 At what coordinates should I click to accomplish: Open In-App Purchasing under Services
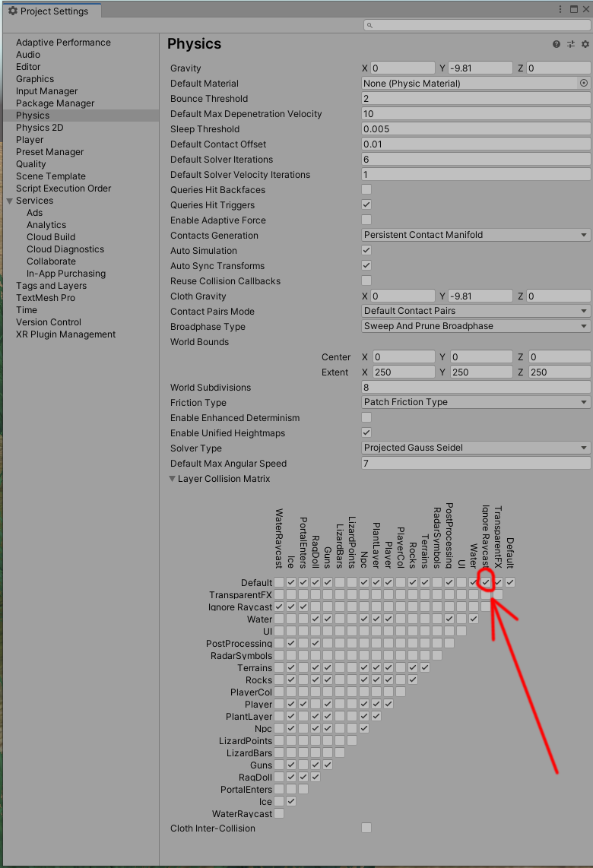66,274
